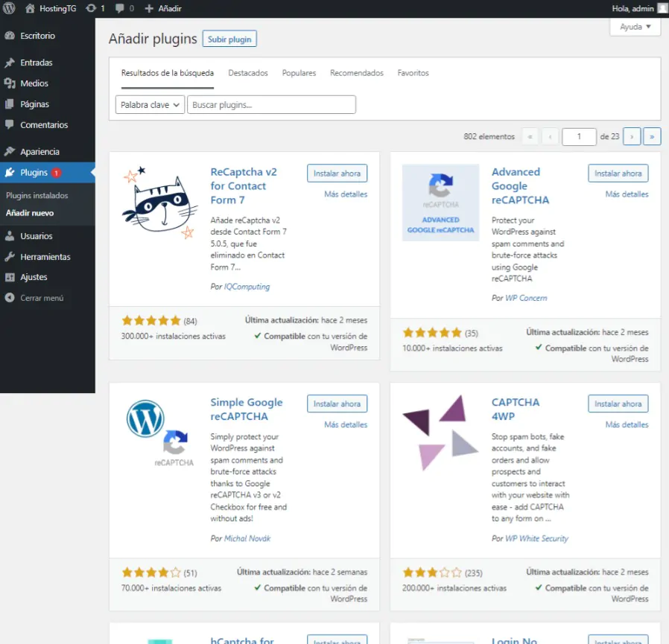This screenshot has width=669, height=644.
Task: Click the Comentarios sidebar icon
Action: click(x=10, y=124)
